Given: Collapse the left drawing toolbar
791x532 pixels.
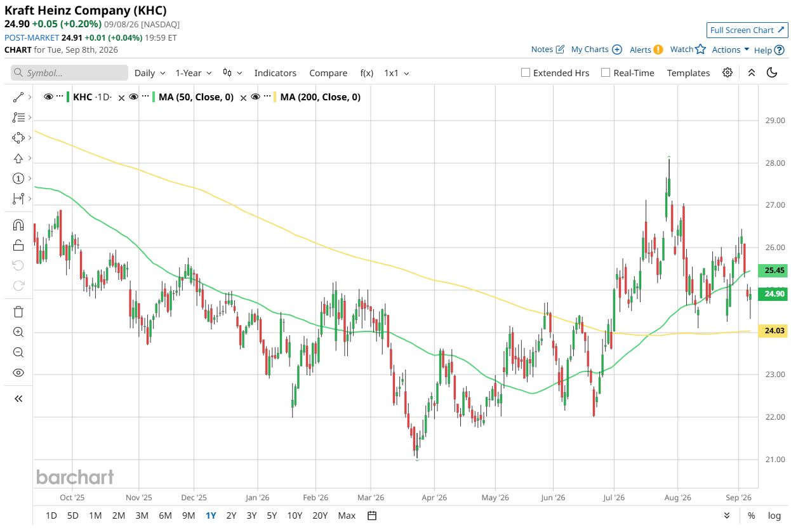Looking at the screenshot, I should [18, 399].
